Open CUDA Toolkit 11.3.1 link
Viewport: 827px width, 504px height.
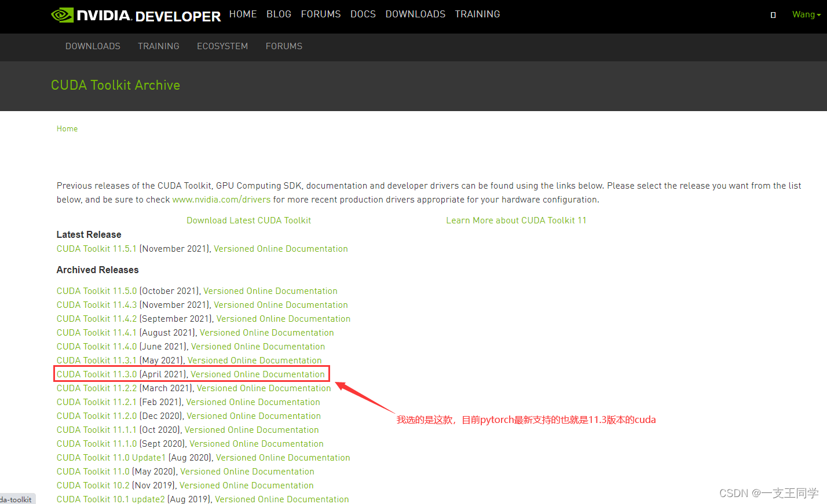(97, 360)
